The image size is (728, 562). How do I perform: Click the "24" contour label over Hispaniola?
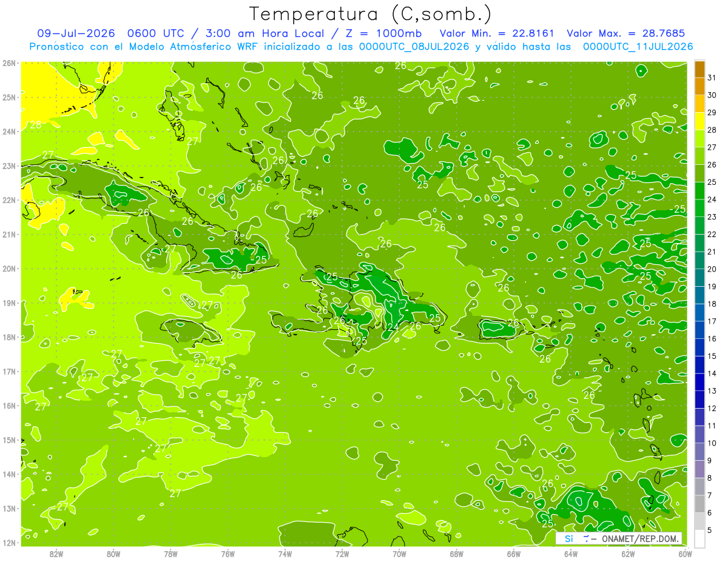393,327
